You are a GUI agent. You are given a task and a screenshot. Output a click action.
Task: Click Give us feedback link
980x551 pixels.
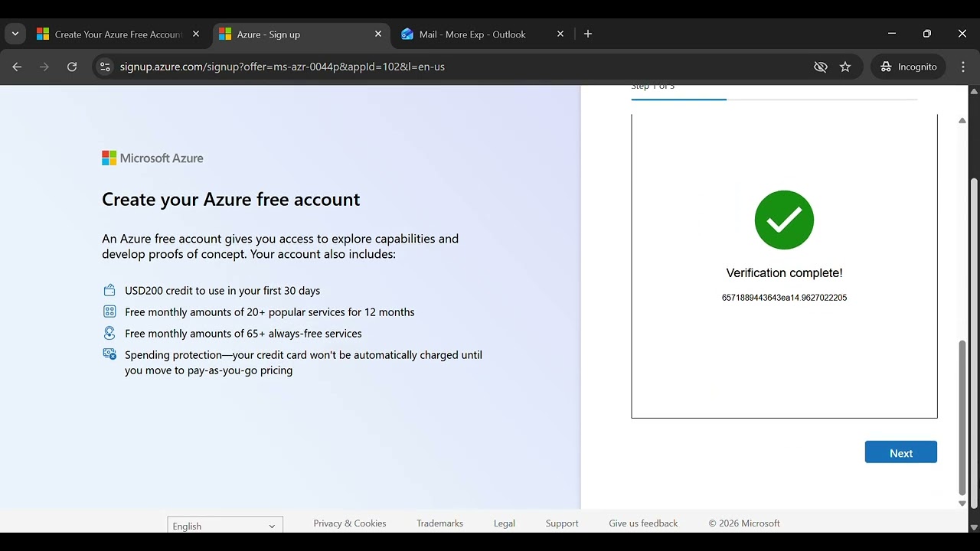643,523
